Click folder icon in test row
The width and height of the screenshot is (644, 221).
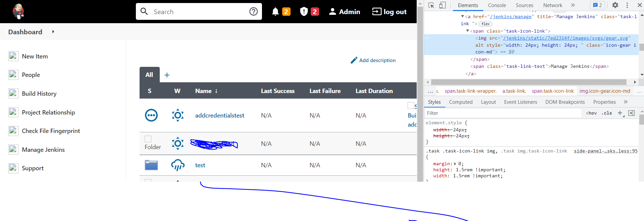tap(151, 165)
